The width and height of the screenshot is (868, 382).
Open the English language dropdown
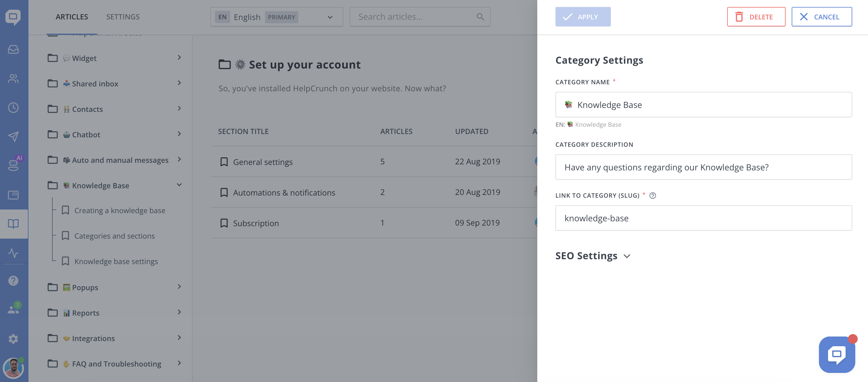[276, 17]
